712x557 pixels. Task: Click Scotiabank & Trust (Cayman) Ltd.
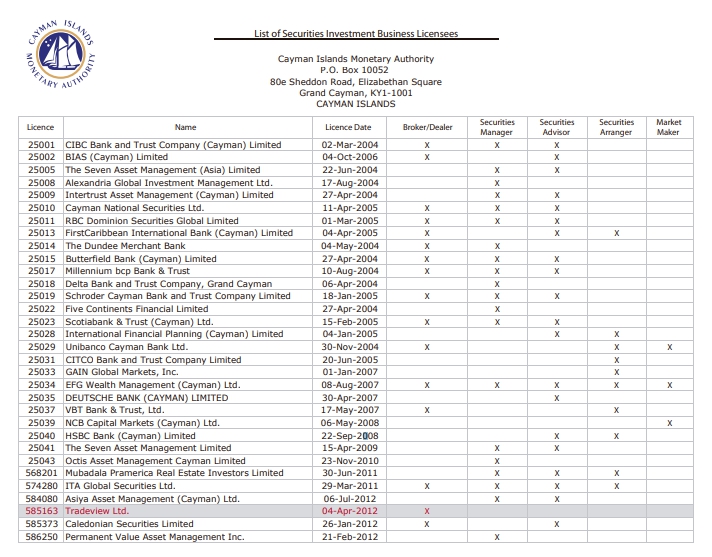point(139,322)
